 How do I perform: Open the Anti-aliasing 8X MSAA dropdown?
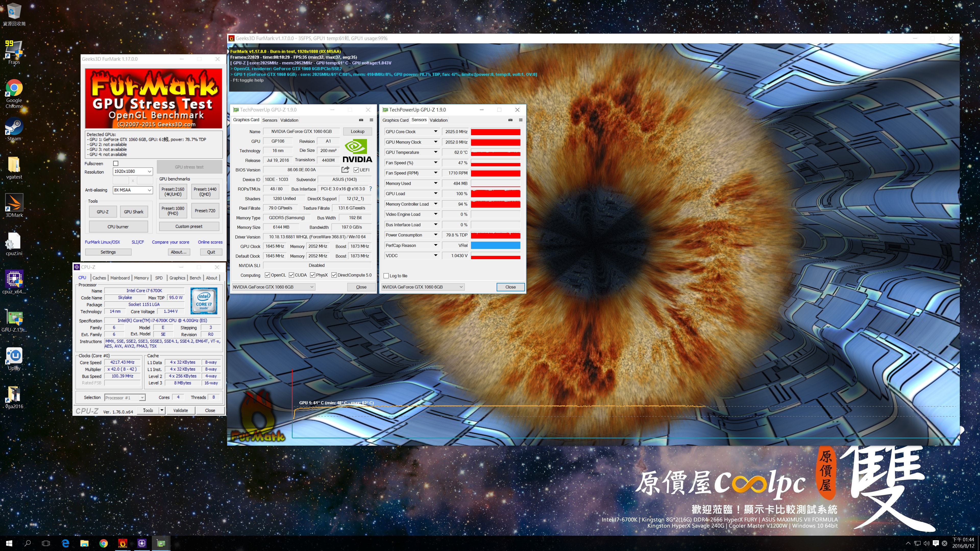pyautogui.click(x=133, y=190)
